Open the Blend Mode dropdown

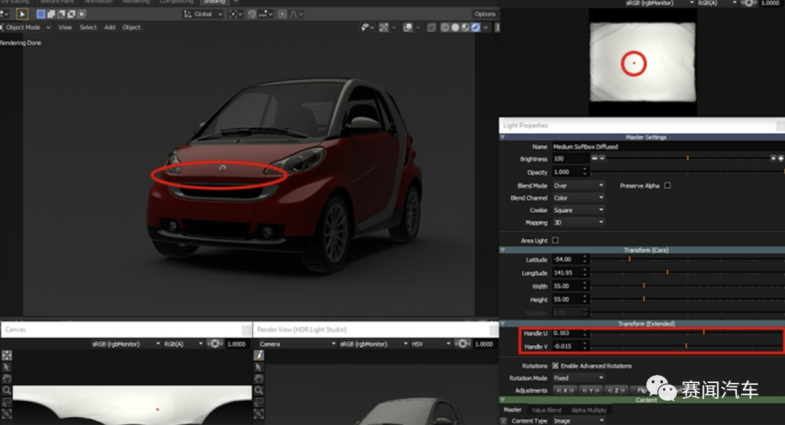click(x=578, y=185)
